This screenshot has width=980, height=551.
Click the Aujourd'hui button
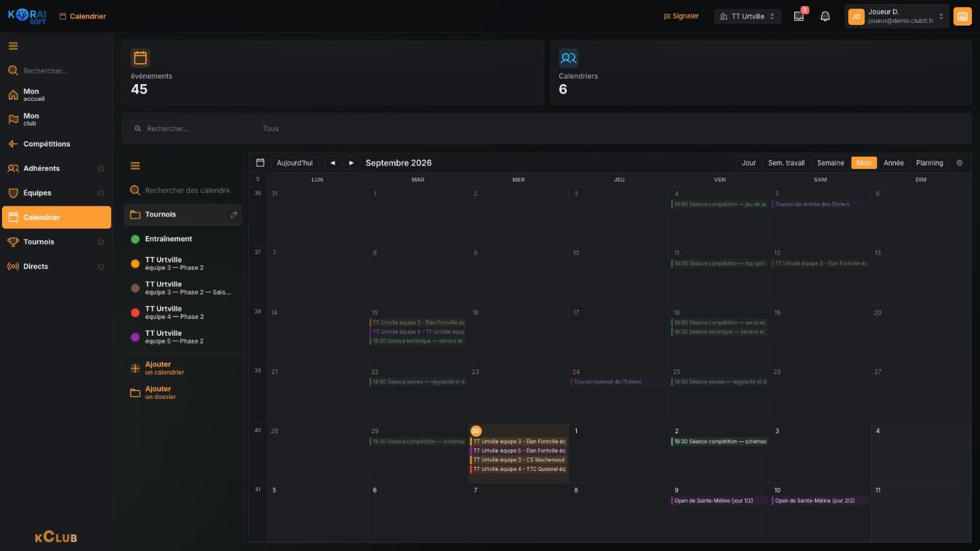pyautogui.click(x=295, y=163)
